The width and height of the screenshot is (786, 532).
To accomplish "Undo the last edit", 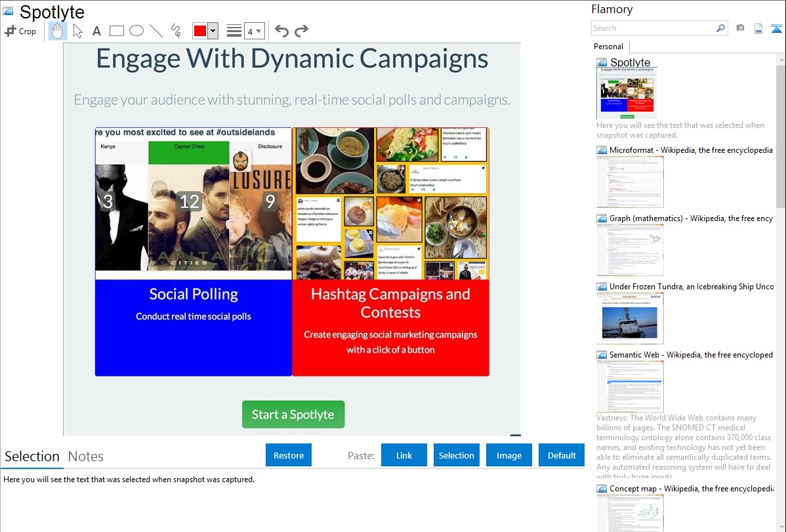I will pyautogui.click(x=281, y=31).
